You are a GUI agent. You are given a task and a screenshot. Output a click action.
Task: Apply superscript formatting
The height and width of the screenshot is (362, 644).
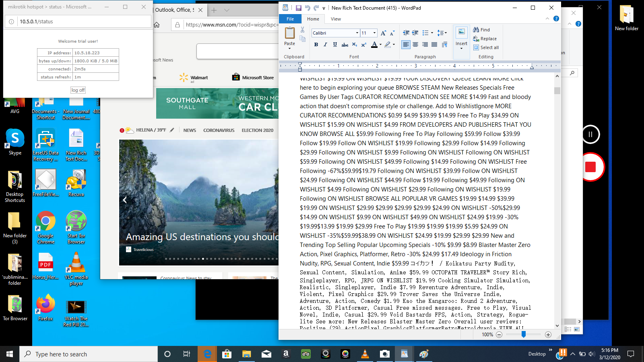tap(363, 45)
